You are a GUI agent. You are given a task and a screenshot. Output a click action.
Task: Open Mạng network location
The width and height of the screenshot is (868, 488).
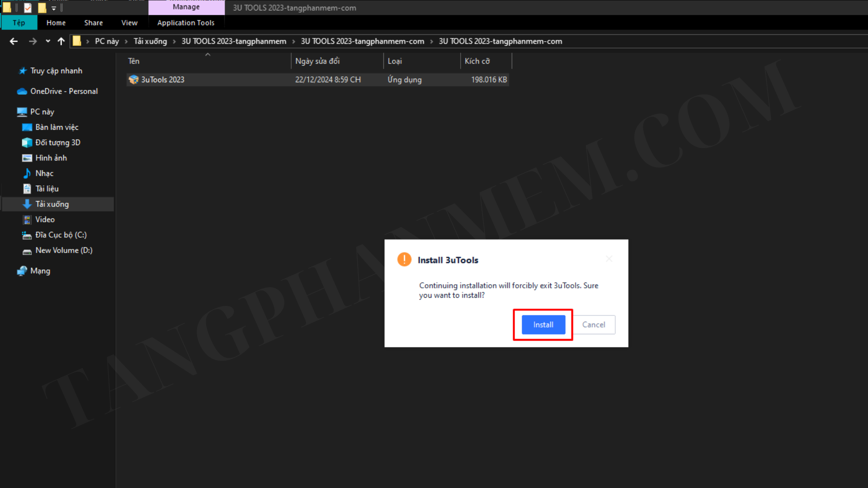pos(40,271)
